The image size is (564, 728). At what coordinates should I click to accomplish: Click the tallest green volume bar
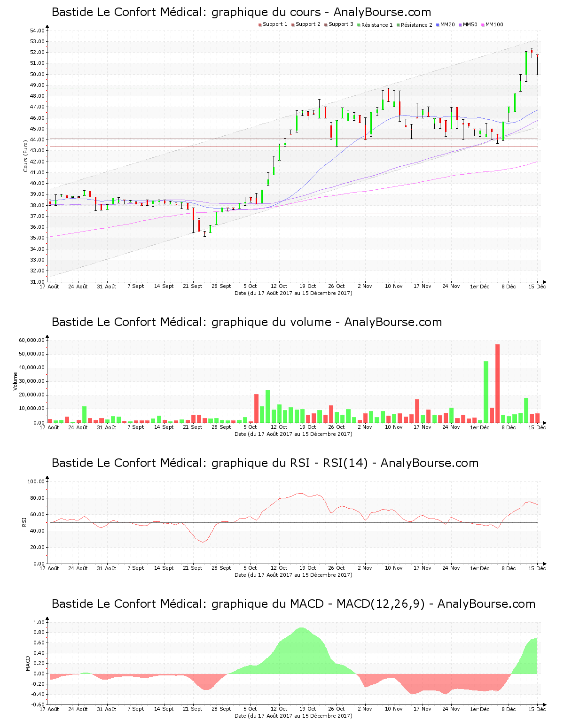pos(486,392)
